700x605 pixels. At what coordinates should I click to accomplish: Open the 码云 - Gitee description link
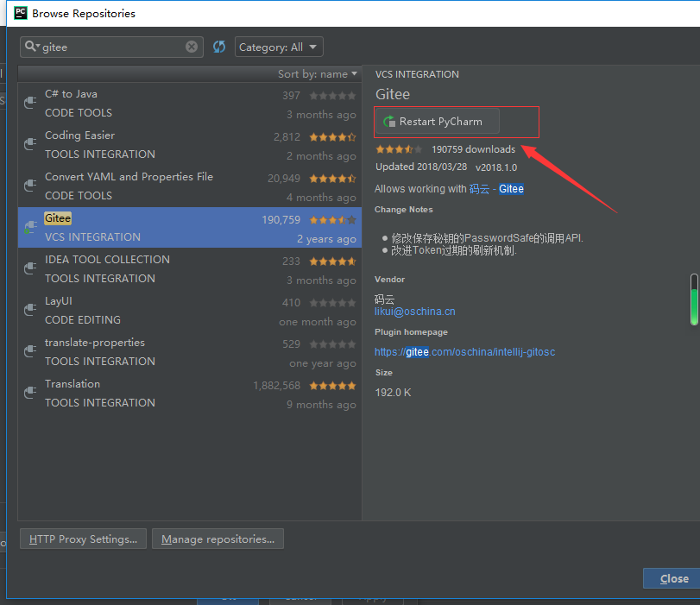(496, 189)
